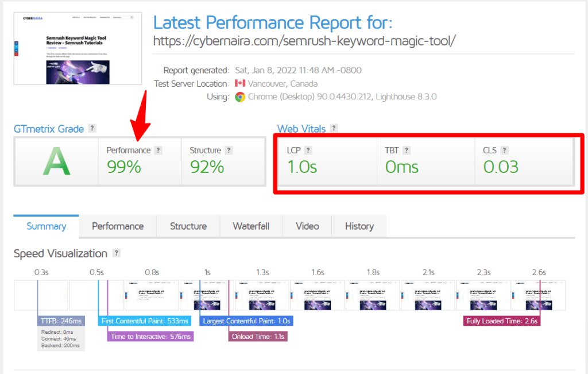Click the LCP value 1.0s
The height and width of the screenshot is (374, 588).
click(302, 167)
